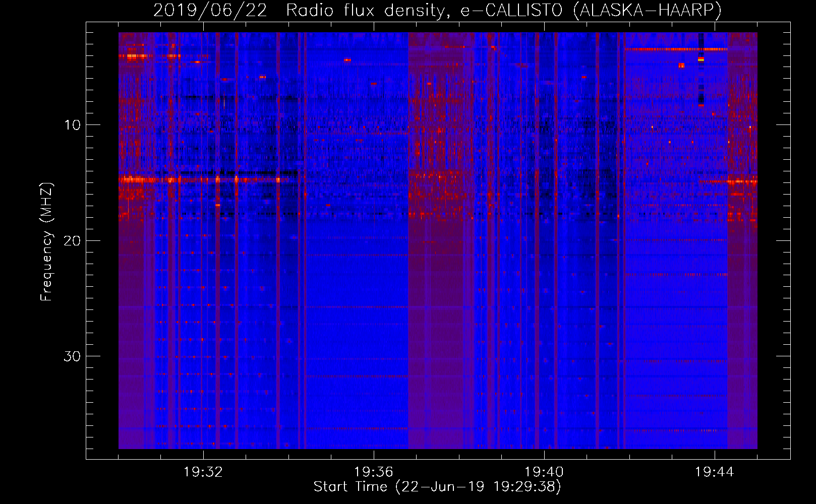Click the 30 MHz frequency tick label
The height and width of the screenshot is (504, 816).
pos(72,356)
